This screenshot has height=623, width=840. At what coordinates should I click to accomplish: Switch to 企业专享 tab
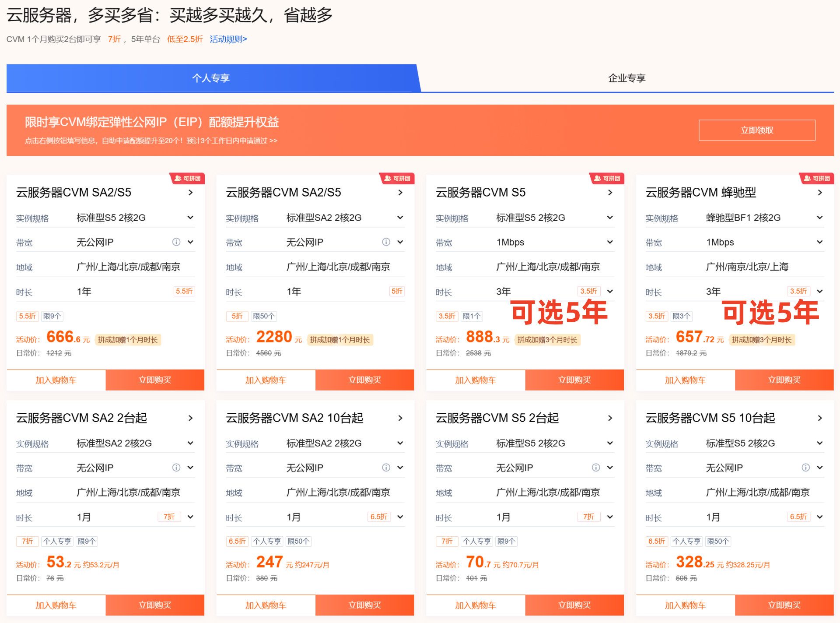pyautogui.click(x=626, y=78)
